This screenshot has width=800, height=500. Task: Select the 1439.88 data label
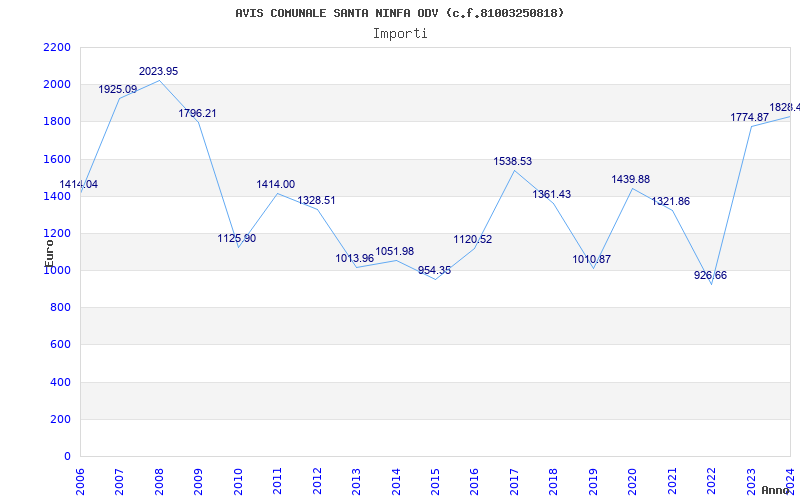(631, 180)
